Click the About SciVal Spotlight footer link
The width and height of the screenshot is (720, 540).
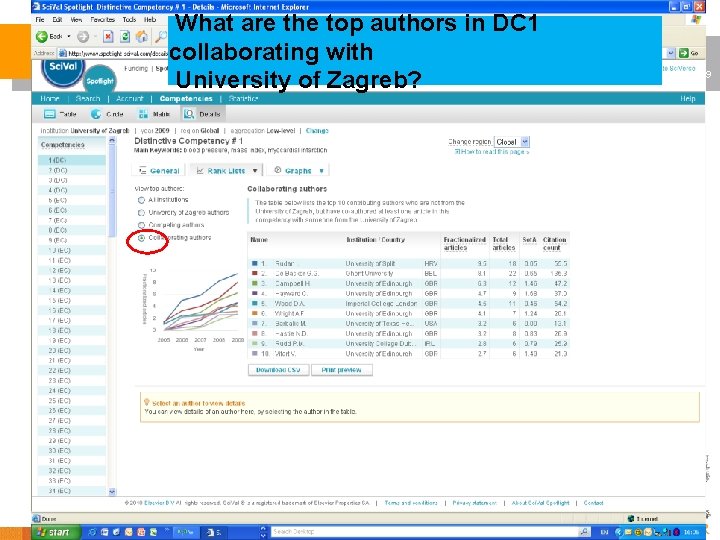[540, 503]
